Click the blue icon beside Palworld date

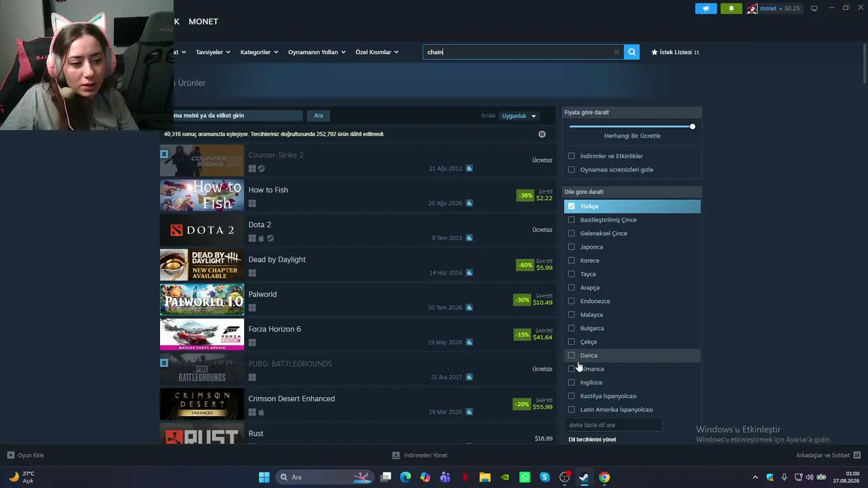[469, 308]
